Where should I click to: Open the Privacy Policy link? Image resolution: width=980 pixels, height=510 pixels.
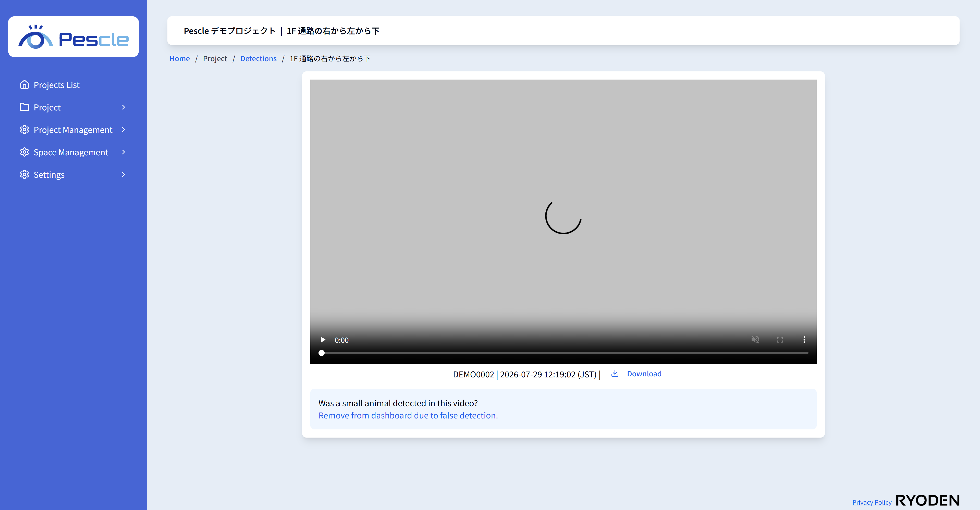[x=872, y=502]
